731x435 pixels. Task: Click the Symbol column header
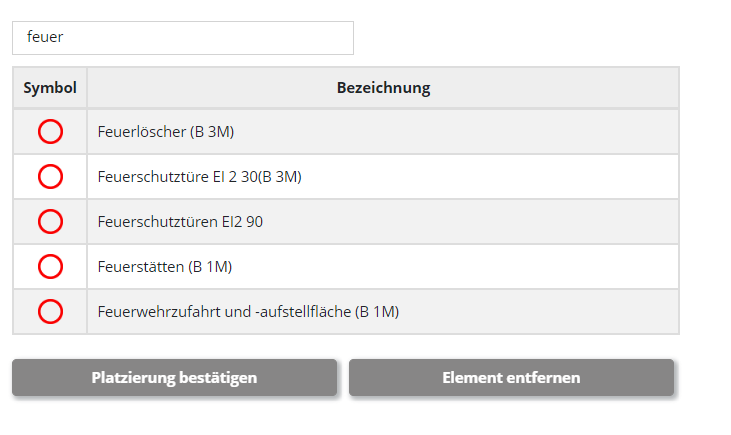pos(50,88)
